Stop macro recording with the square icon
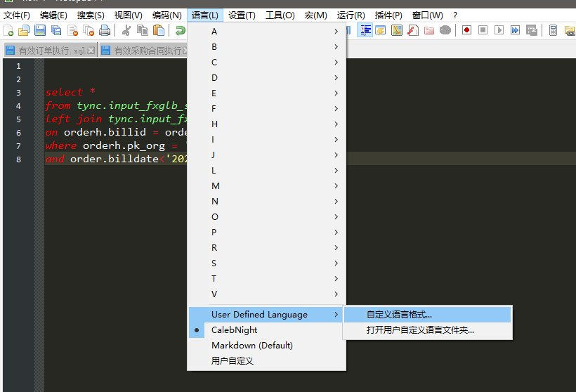The height and width of the screenshot is (392, 576). [x=483, y=30]
